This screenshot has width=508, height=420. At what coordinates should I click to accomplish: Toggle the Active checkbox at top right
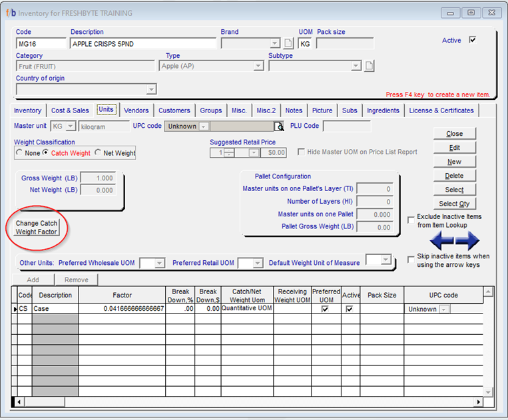[473, 40]
